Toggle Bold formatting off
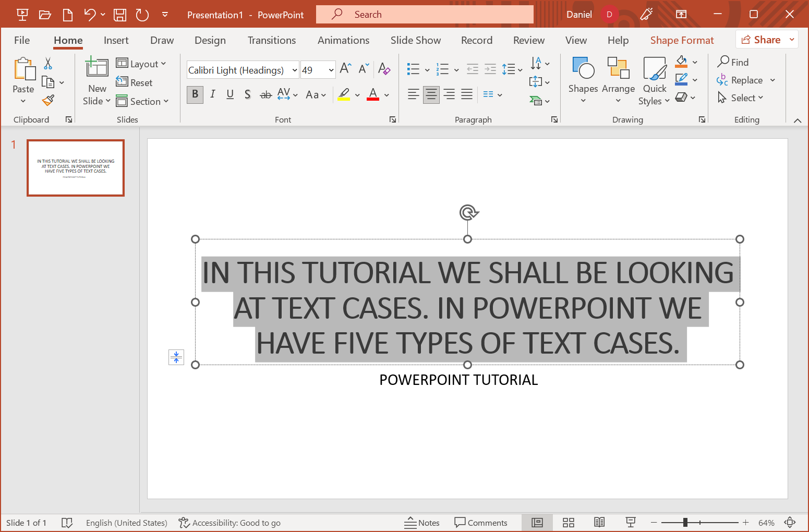This screenshot has width=809, height=532. click(x=195, y=94)
